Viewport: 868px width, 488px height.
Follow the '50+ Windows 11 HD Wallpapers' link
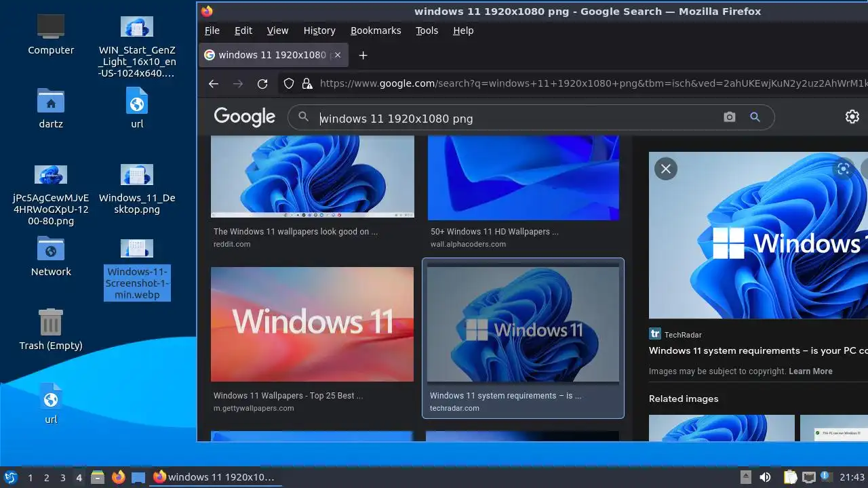494,232
